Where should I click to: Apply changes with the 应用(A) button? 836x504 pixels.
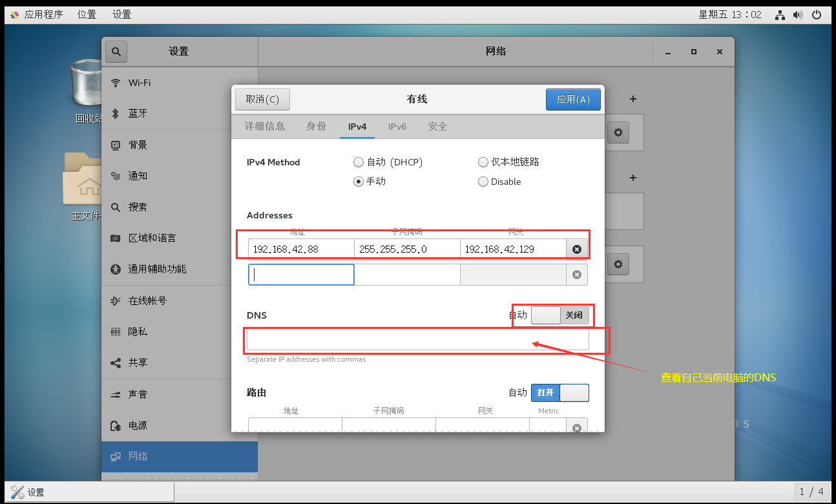pos(573,100)
